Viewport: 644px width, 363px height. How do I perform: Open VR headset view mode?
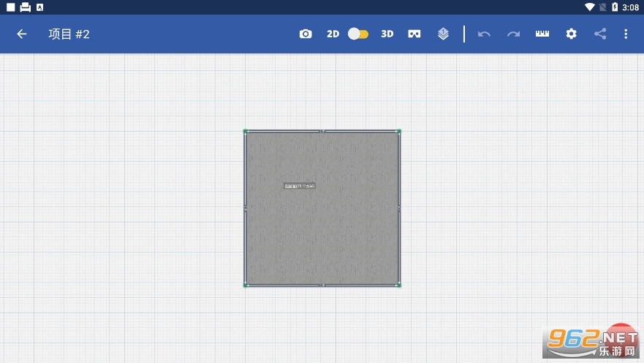(x=414, y=34)
